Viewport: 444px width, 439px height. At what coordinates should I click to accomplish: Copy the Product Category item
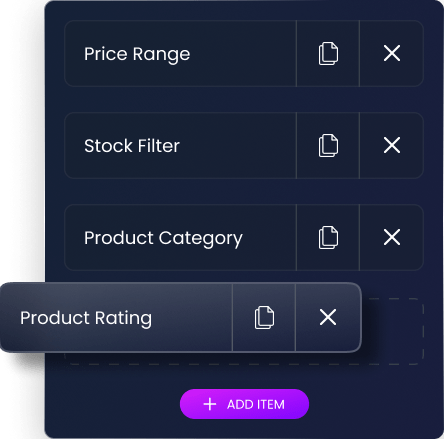pos(328,238)
